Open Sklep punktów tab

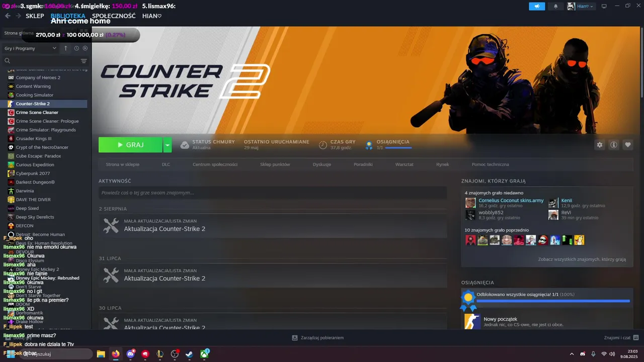pos(275,164)
